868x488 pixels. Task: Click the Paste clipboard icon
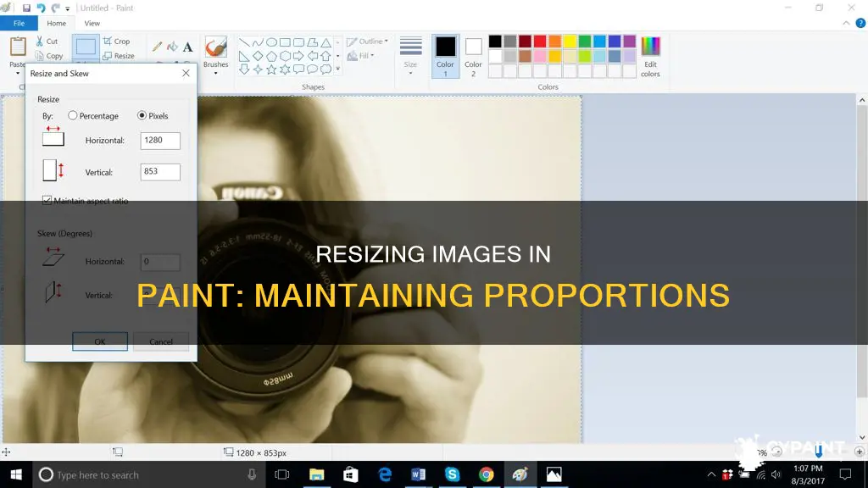pos(18,47)
